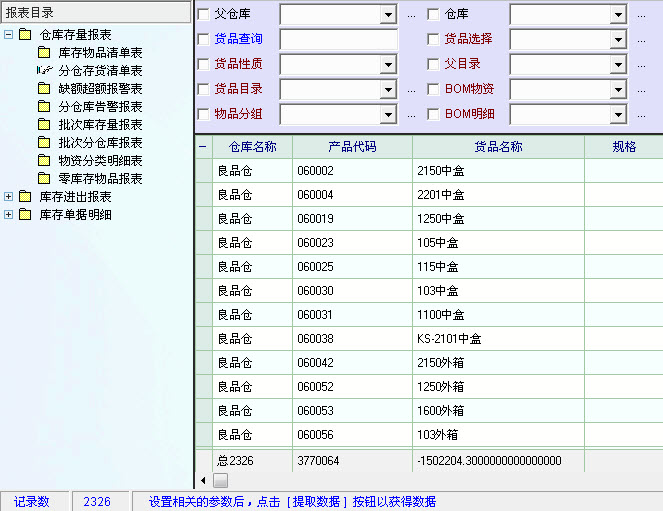This screenshot has width=663, height=511.
Task: Toggle the BOM物资 checkbox
Action: click(x=434, y=89)
